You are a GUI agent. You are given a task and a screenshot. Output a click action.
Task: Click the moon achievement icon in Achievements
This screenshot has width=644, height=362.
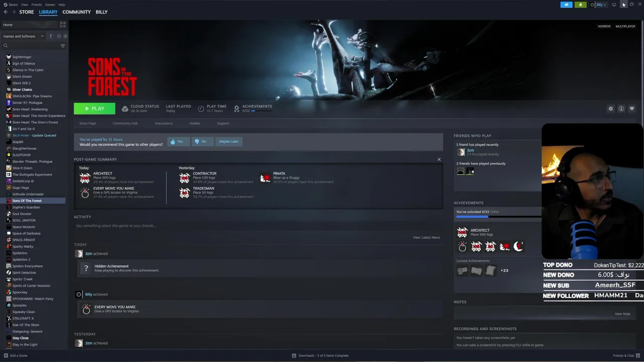pyautogui.click(x=518, y=246)
